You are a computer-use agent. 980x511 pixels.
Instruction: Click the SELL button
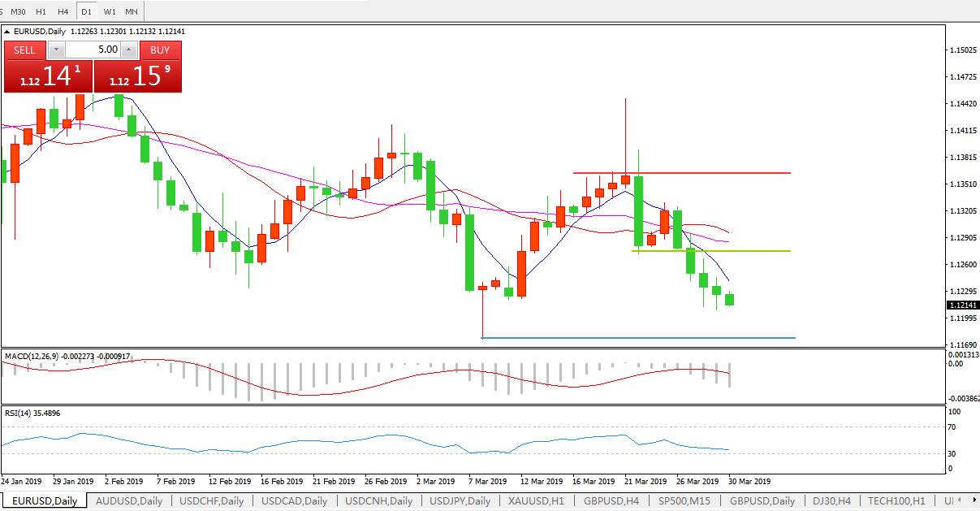tap(24, 50)
